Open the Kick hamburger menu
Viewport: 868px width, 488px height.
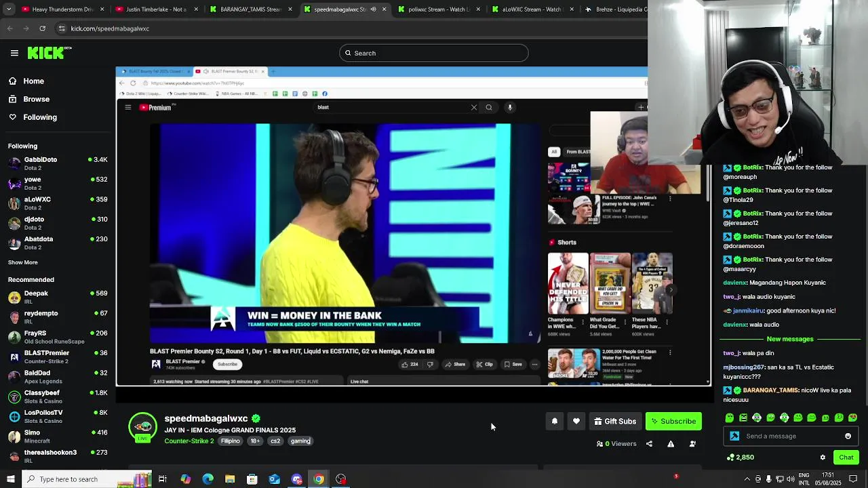pyautogui.click(x=14, y=53)
